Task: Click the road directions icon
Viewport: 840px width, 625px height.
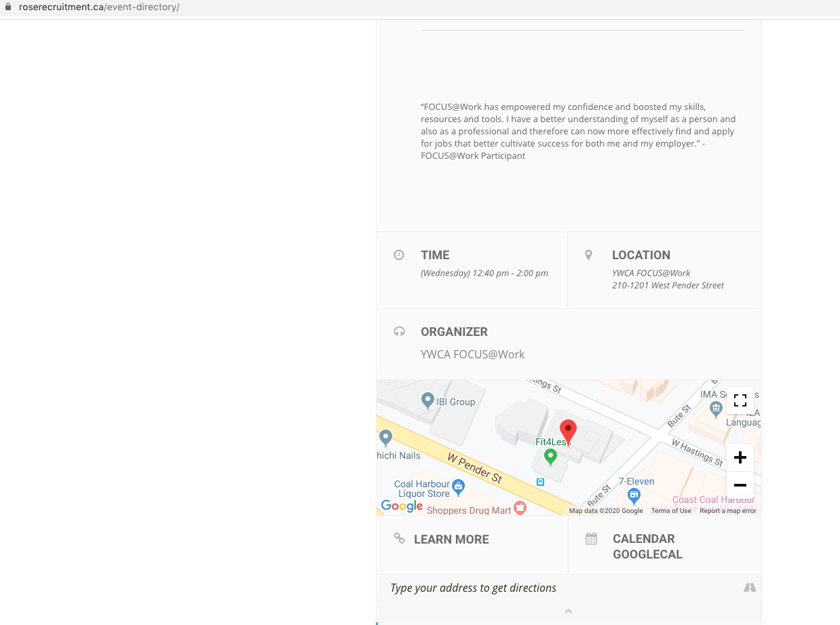Action: [749, 588]
